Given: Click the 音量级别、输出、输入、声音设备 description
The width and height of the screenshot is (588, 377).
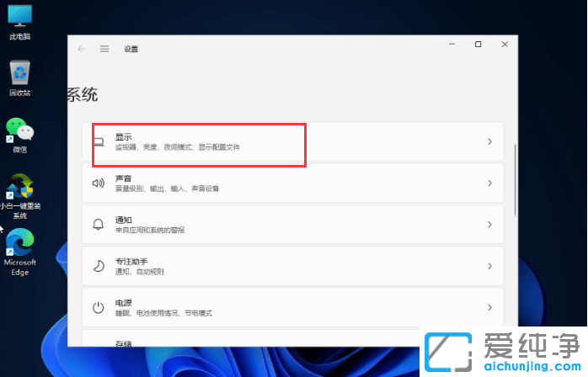Looking at the screenshot, I should (x=167, y=188).
